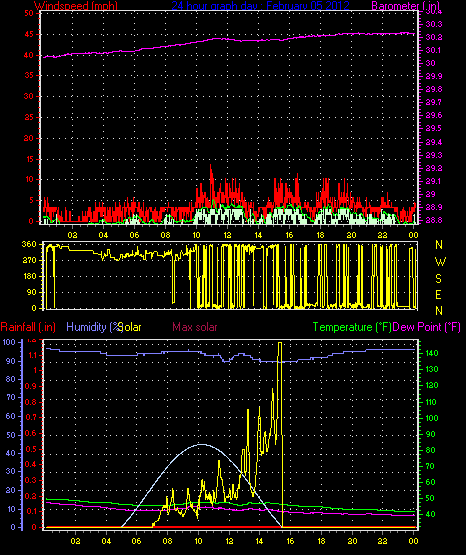Click the "12" hour label under windspeed graph
Viewport: 466px width, 555px height.
click(227, 235)
